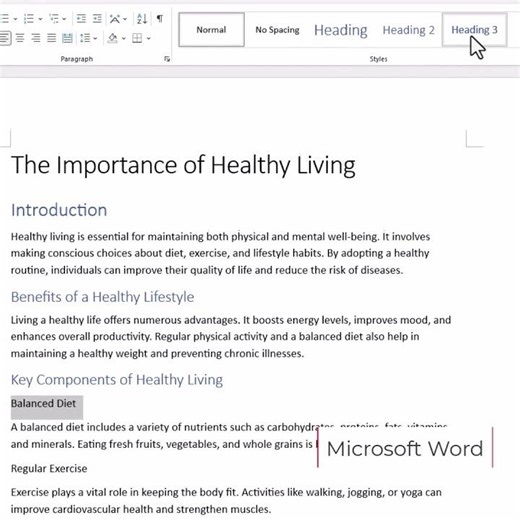Image resolution: width=520 pixels, height=520 pixels.
Task: Toggle distributed text alignment
Action: coord(67,38)
